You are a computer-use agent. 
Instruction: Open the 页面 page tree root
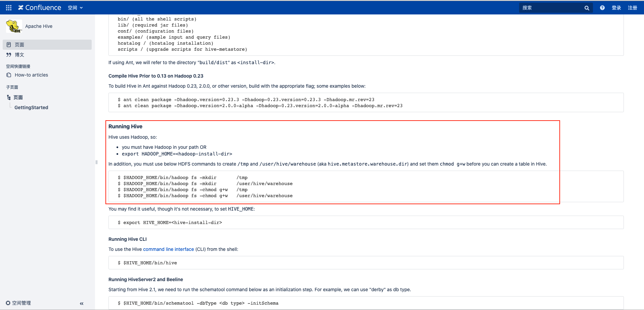(18, 97)
